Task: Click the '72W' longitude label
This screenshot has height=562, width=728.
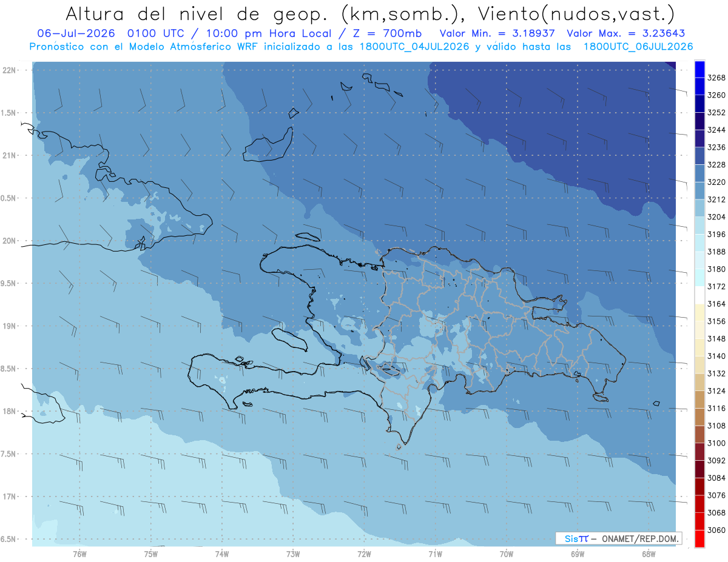Action: point(364,554)
